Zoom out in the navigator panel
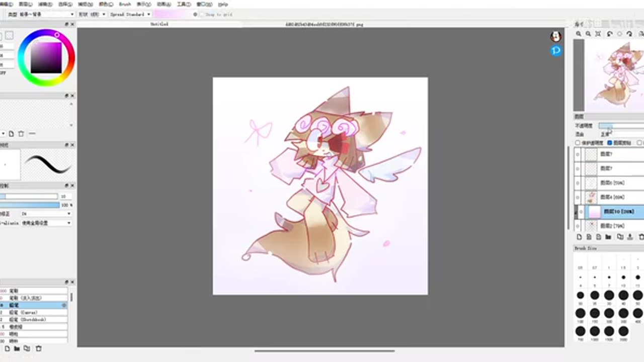 pyautogui.click(x=589, y=34)
